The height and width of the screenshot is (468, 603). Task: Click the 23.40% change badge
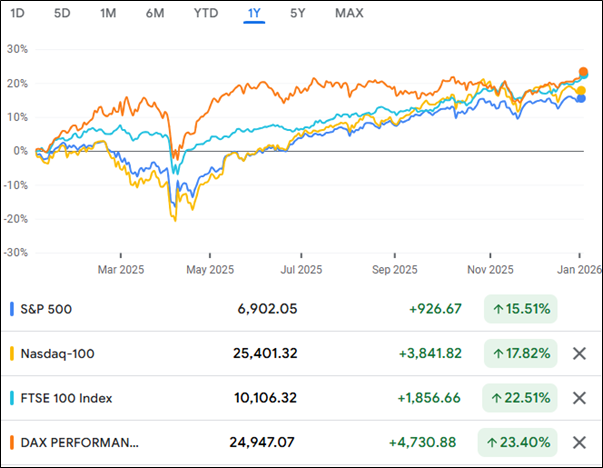[x=520, y=442]
